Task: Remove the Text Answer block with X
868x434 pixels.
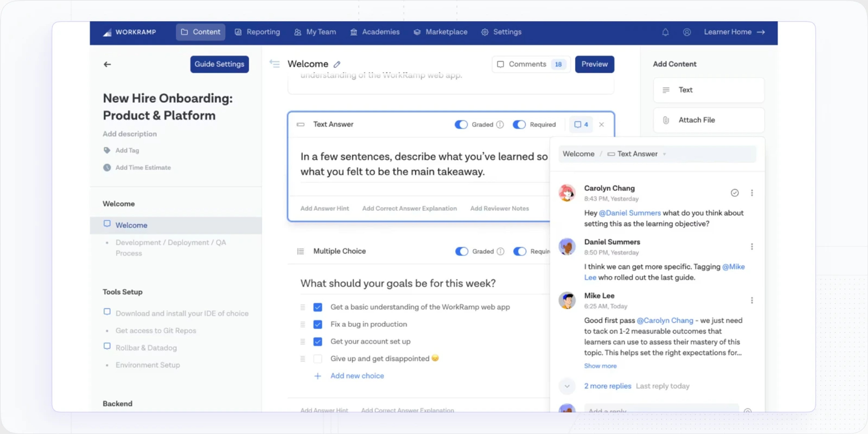Action: point(601,124)
